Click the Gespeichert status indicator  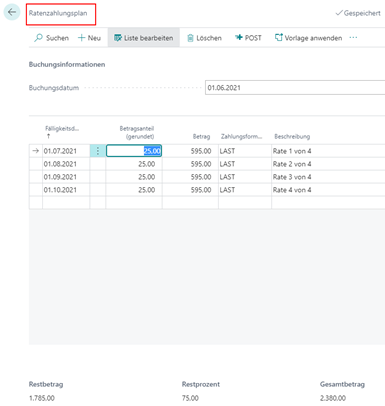(358, 13)
